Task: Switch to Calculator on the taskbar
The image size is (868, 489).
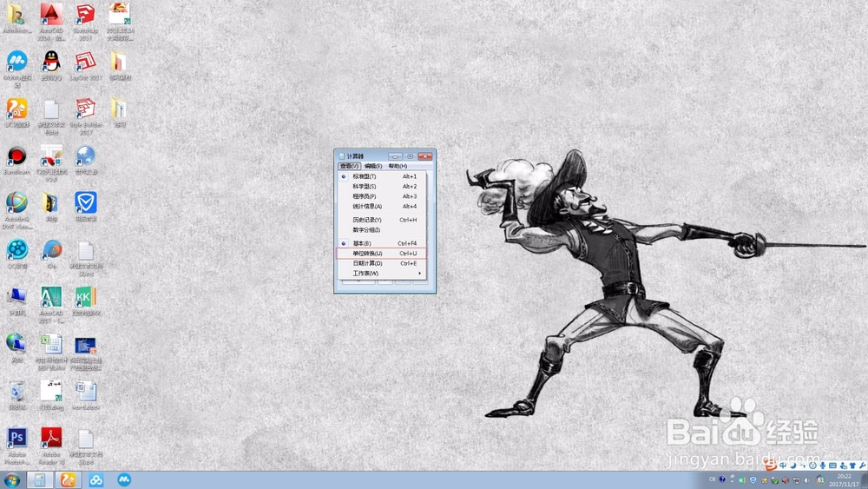Action: [x=40, y=480]
